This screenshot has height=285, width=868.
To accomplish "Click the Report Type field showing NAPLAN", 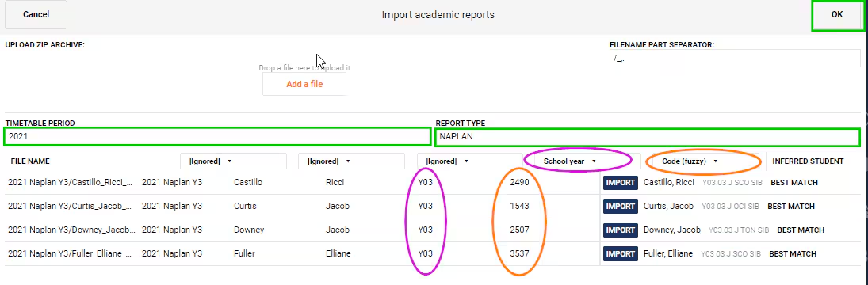I will point(648,136).
